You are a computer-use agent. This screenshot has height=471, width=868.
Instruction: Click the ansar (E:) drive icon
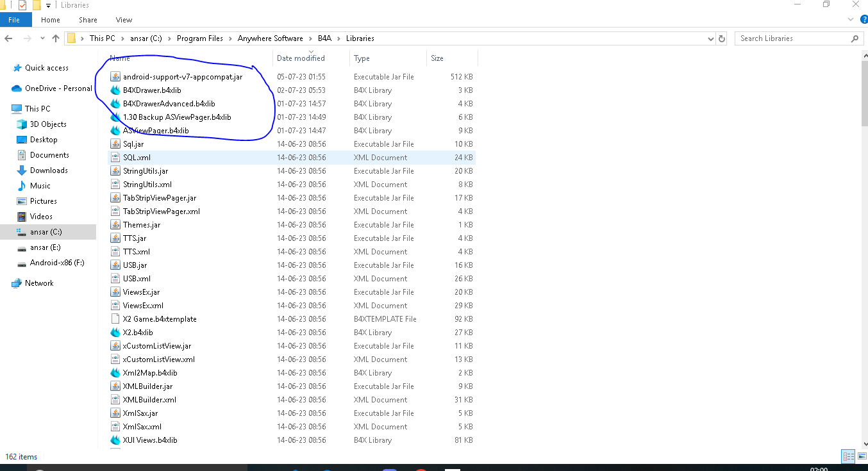coord(22,247)
